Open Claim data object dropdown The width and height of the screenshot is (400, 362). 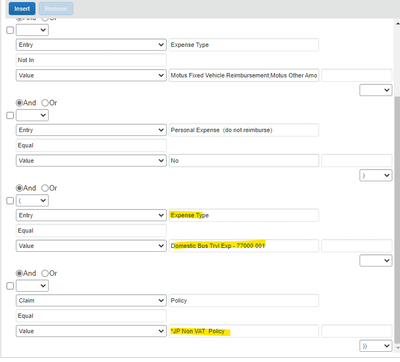91,301
